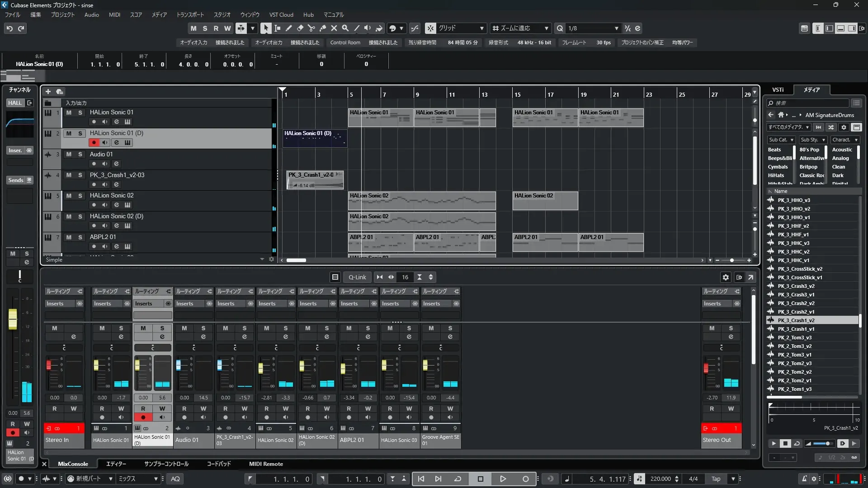
Task: Click the Q-Link button
Action: (x=357, y=277)
